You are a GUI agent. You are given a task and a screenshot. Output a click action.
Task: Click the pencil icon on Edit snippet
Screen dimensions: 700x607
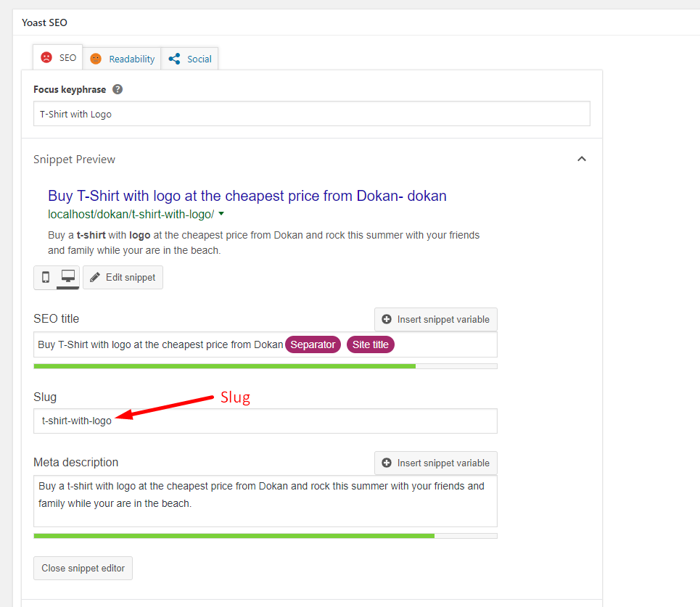95,278
